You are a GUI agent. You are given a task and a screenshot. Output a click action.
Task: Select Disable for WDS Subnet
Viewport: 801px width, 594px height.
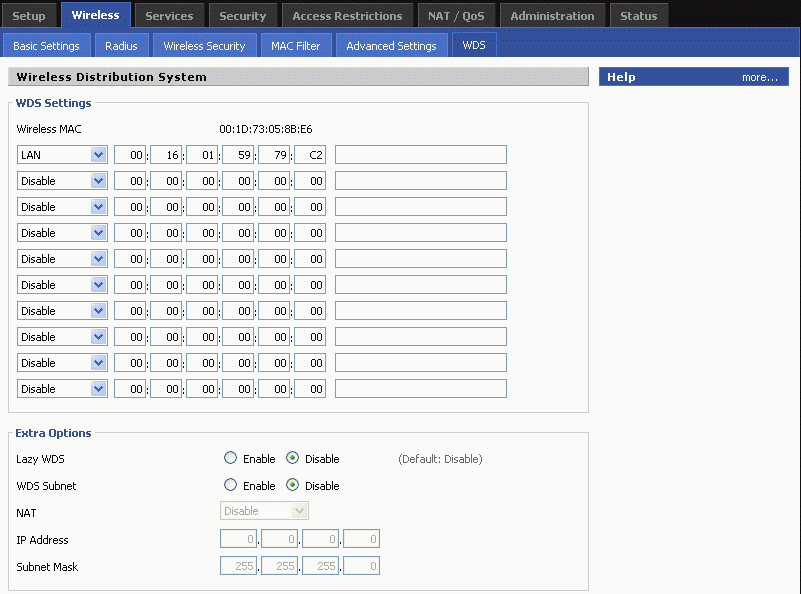pos(293,485)
